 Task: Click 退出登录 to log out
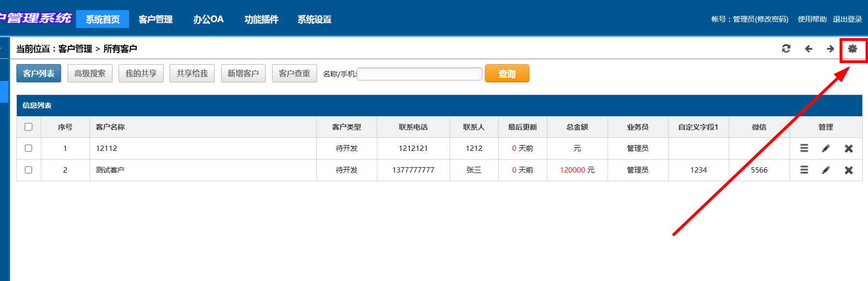(x=847, y=19)
